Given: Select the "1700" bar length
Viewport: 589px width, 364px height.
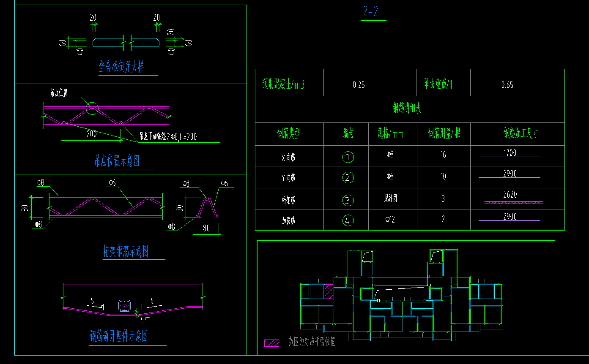Looking at the screenshot, I should (x=510, y=153).
